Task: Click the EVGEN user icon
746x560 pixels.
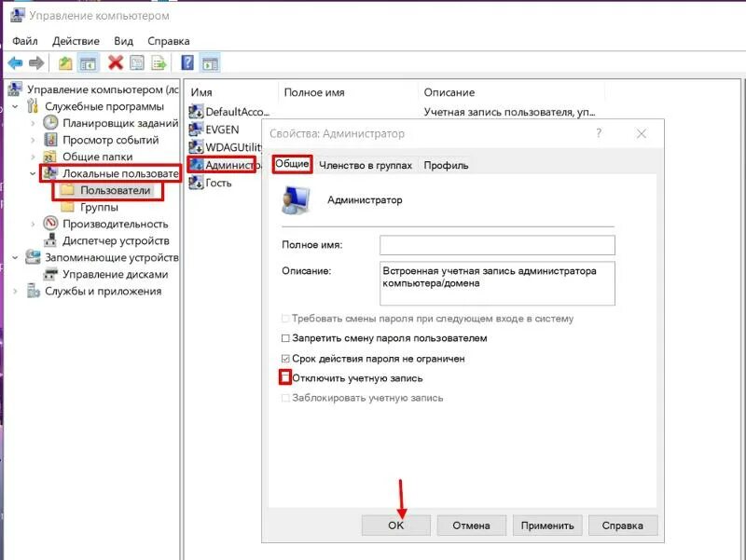Action: tap(196, 130)
